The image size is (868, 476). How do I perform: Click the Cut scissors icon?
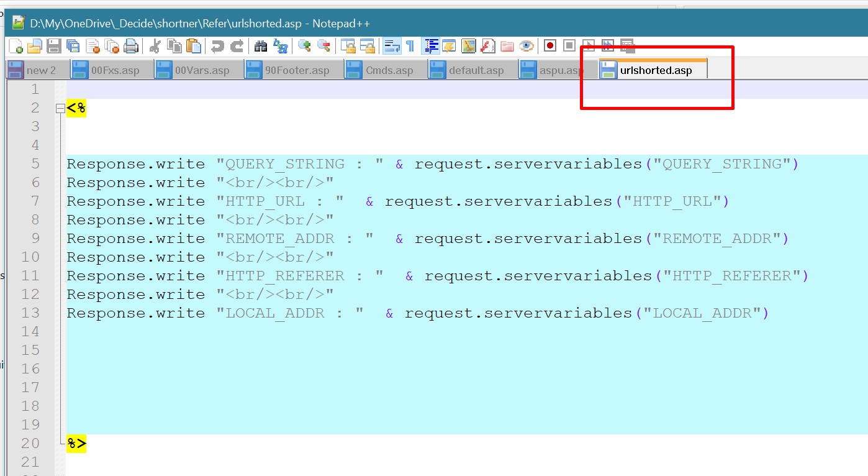[x=155, y=46]
